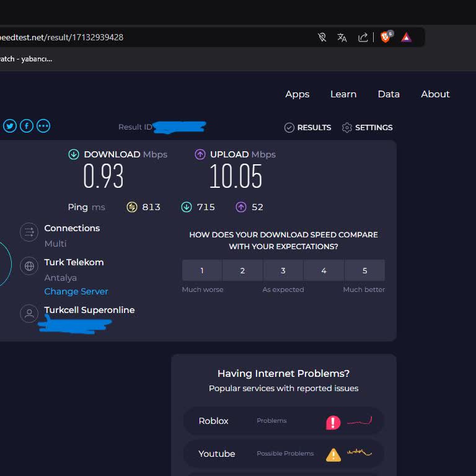Image resolution: width=476 pixels, height=476 pixels.
Task: Open the Learn menu
Action: coord(343,94)
